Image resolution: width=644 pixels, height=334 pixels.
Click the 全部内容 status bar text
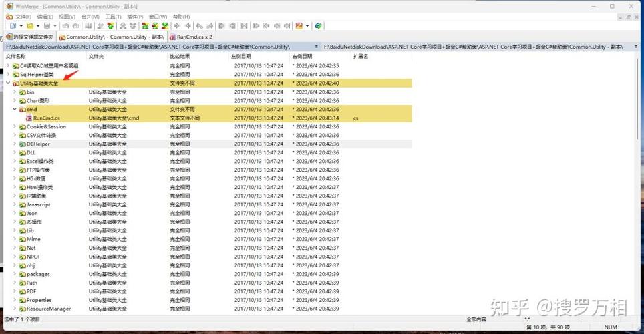tap(476, 319)
